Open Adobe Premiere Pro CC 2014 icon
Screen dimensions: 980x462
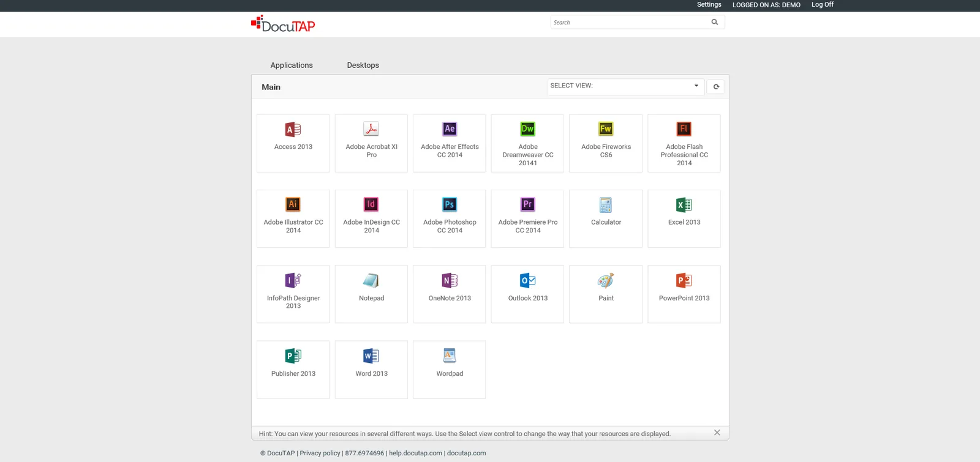[x=527, y=204]
